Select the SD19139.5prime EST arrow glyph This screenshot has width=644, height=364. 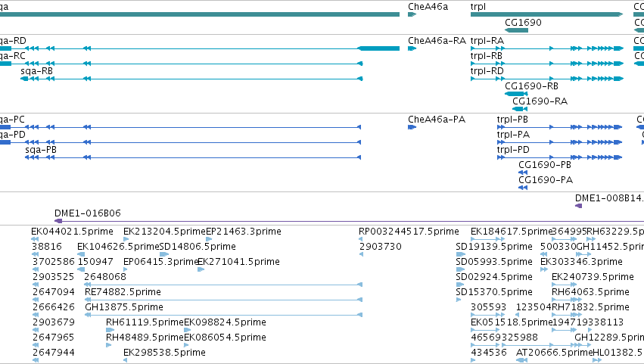pos(460,254)
